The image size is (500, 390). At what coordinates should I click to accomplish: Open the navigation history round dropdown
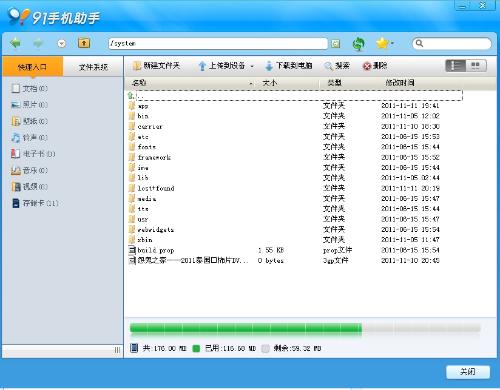61,43
